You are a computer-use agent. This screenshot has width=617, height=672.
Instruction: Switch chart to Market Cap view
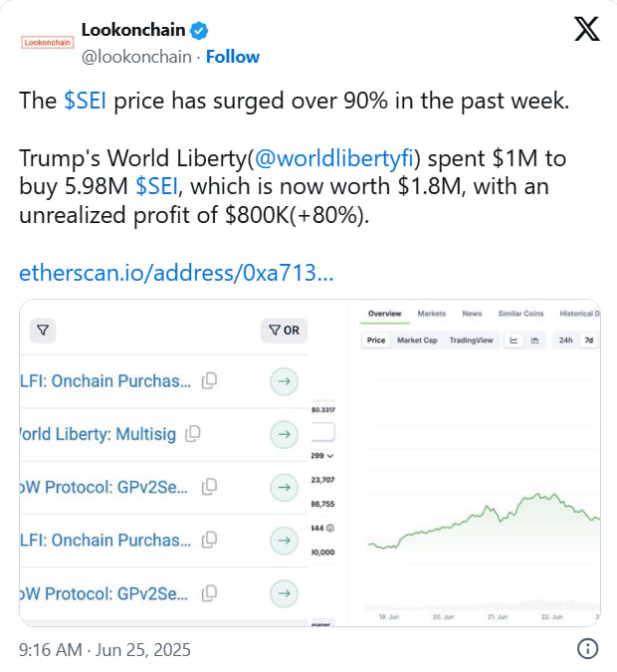click(x=417, y=340)
